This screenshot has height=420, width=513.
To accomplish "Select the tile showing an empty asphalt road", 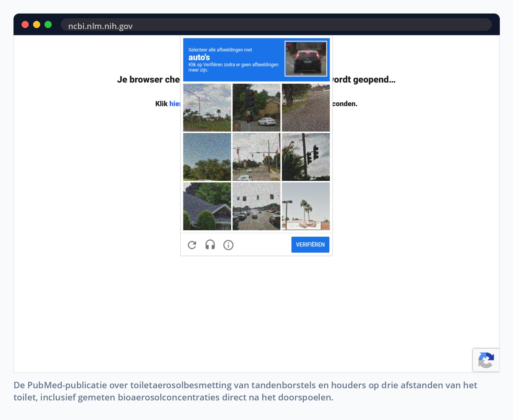I will pos(306,108).
